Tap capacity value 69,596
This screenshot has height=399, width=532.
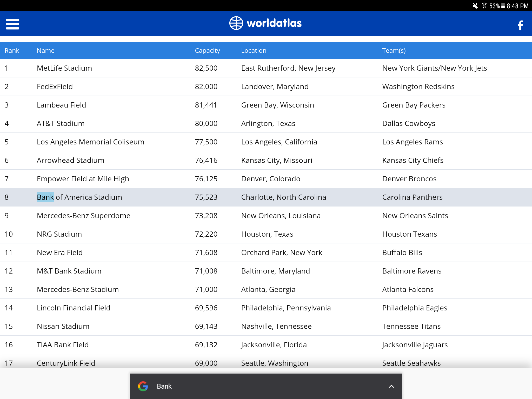(206, 308)
